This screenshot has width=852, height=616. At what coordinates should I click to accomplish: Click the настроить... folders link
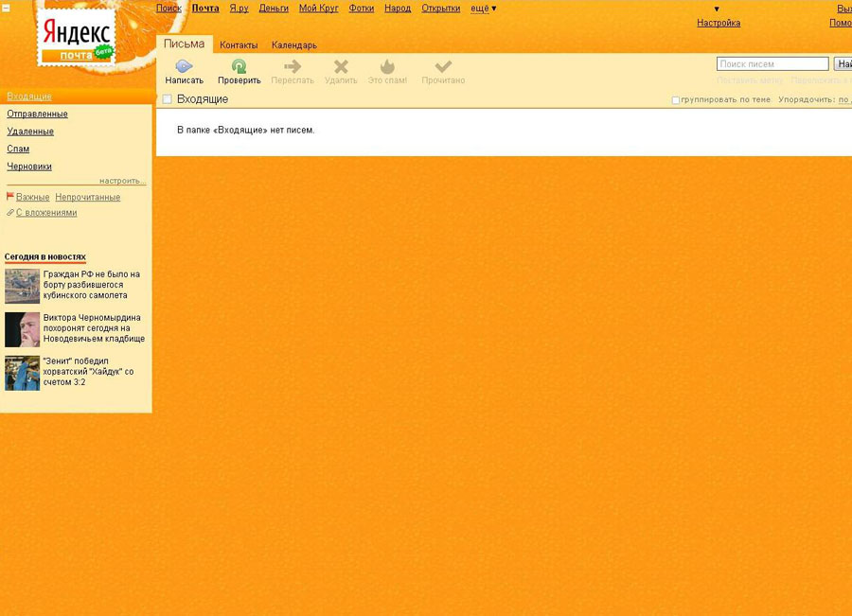coord(123,181)
